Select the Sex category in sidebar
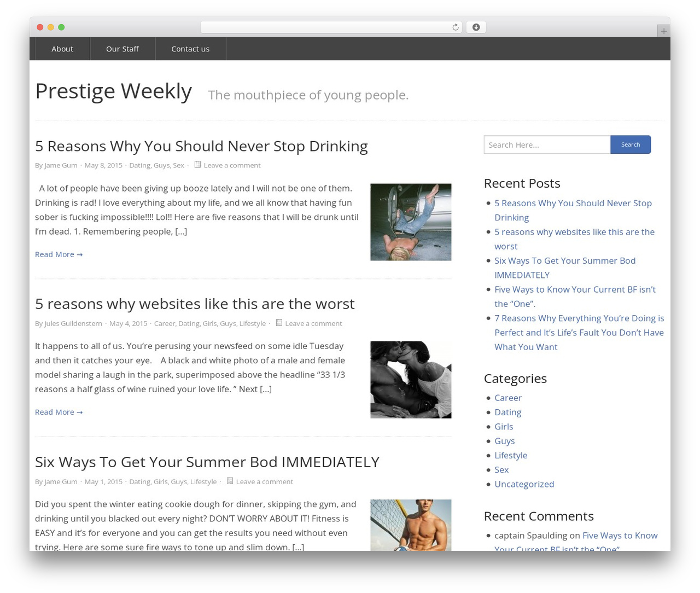Screen dimensions: 700x593 [501, 469]
